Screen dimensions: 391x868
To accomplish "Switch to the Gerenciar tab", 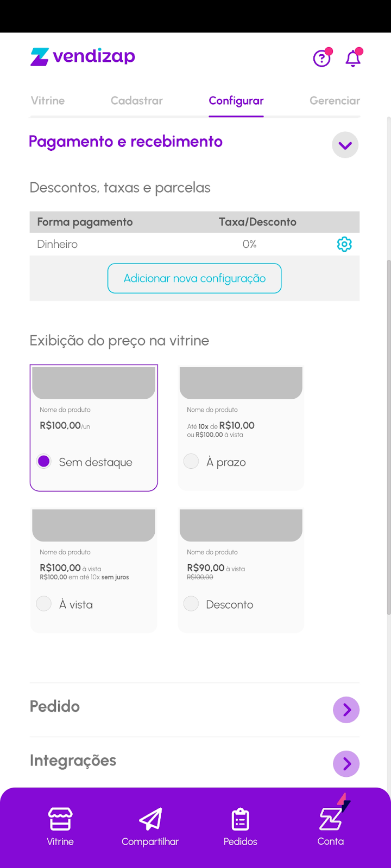I will [x=335, y=100].
